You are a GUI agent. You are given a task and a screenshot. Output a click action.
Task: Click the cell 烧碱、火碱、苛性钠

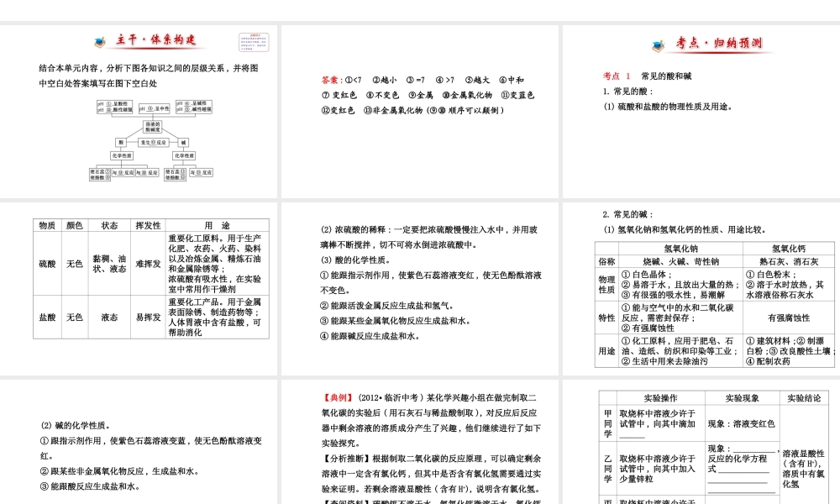click(x=681, y=261)
